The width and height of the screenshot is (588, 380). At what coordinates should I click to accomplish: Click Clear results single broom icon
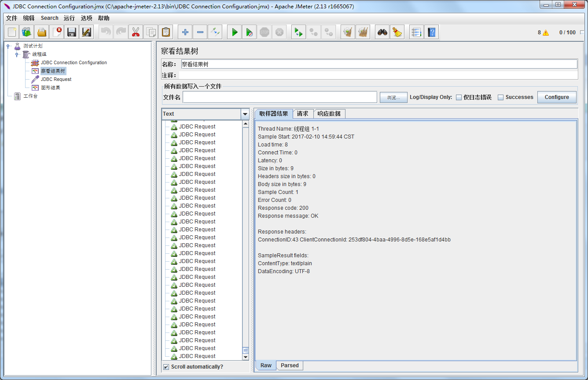(348, 32)
